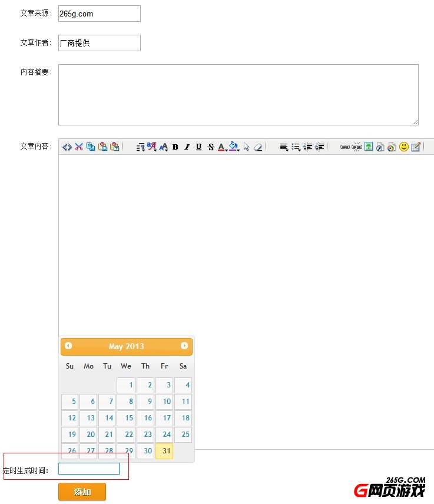Screen dimensions: 434x504
Task: Select May 10 in the calendar
Action: (164, 402)
